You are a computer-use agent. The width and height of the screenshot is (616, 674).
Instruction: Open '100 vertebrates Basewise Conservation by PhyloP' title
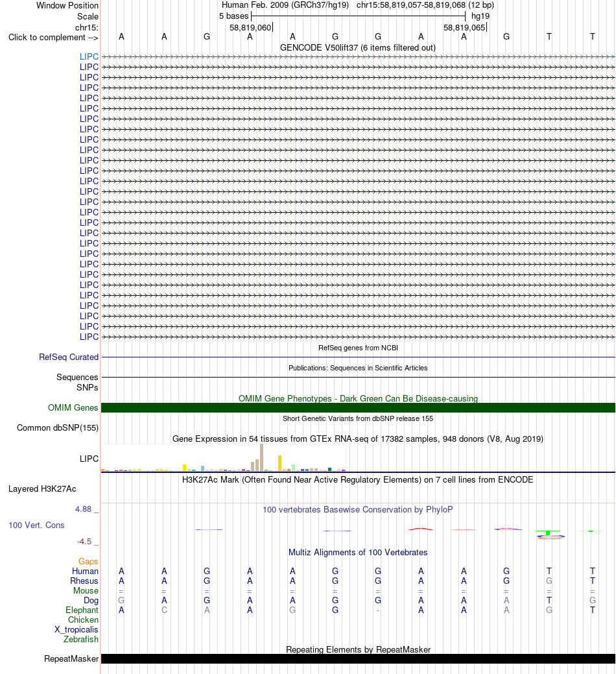pyautogui.click(x=358, y=509)
